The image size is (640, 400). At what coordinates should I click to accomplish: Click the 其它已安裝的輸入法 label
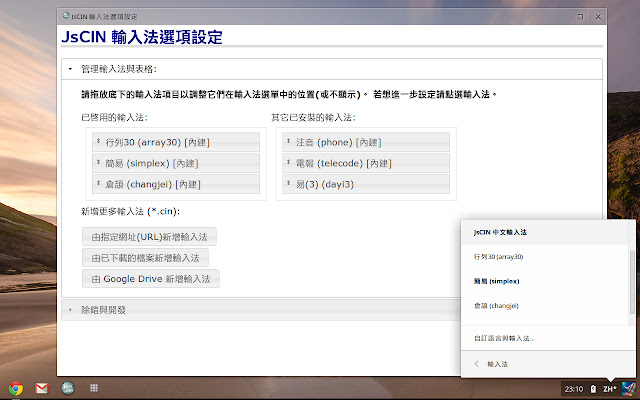(x=313, y=118)
